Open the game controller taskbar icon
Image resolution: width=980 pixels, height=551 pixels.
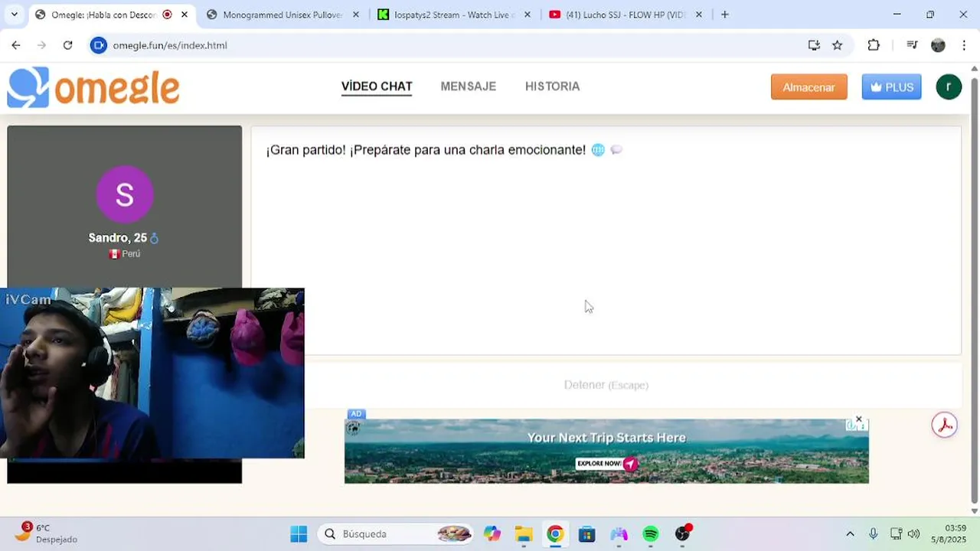619,534
